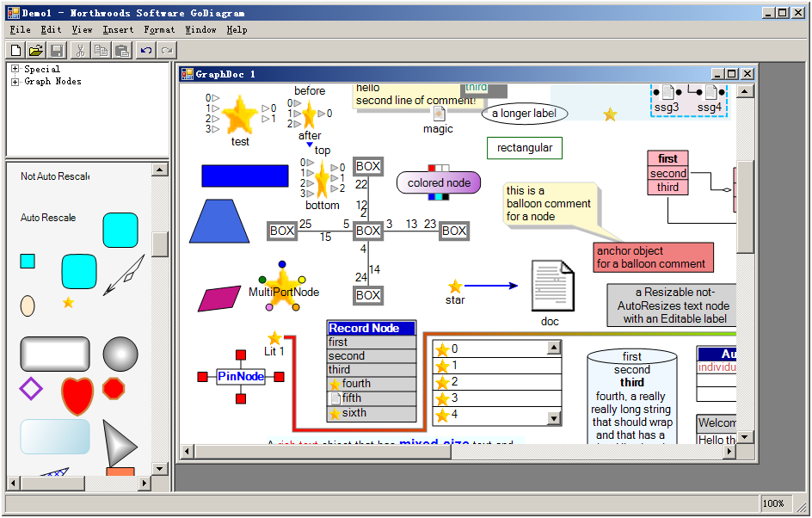Pick the small gold star in palette

(68, 302)
